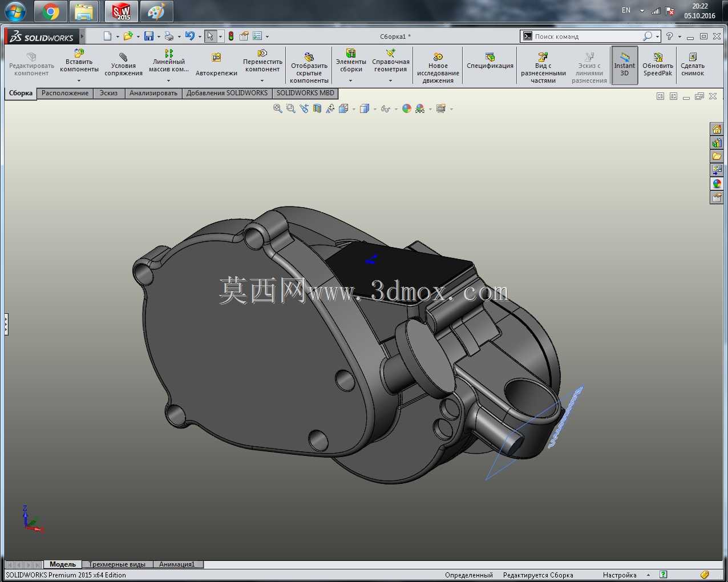
Task: Open Appearances sphere icon in task pane
Action: coord(717,184)
